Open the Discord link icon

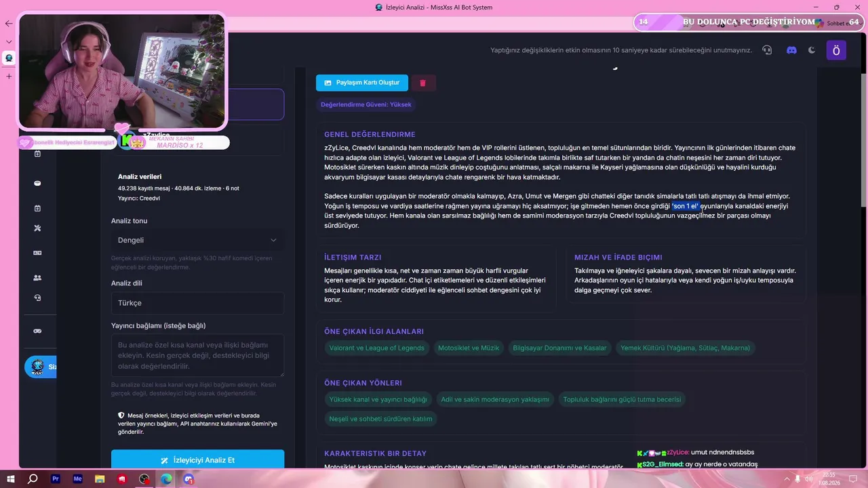(791, 50)
